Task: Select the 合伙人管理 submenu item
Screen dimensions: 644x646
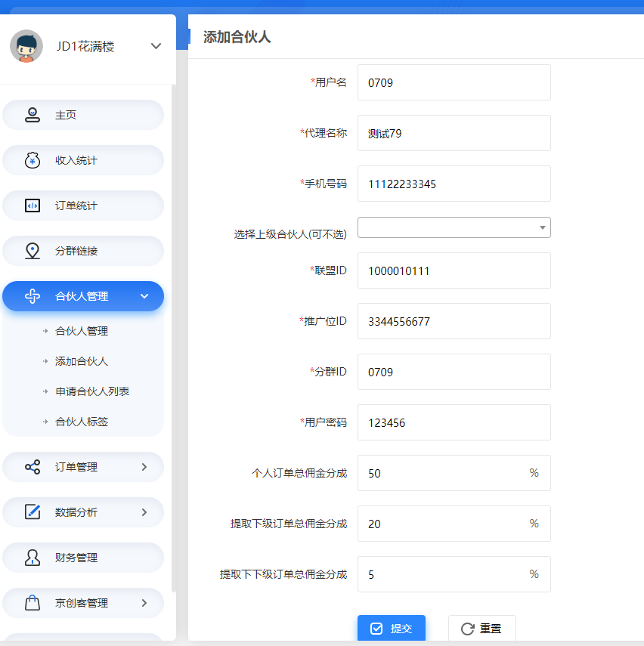Action: 82,331
